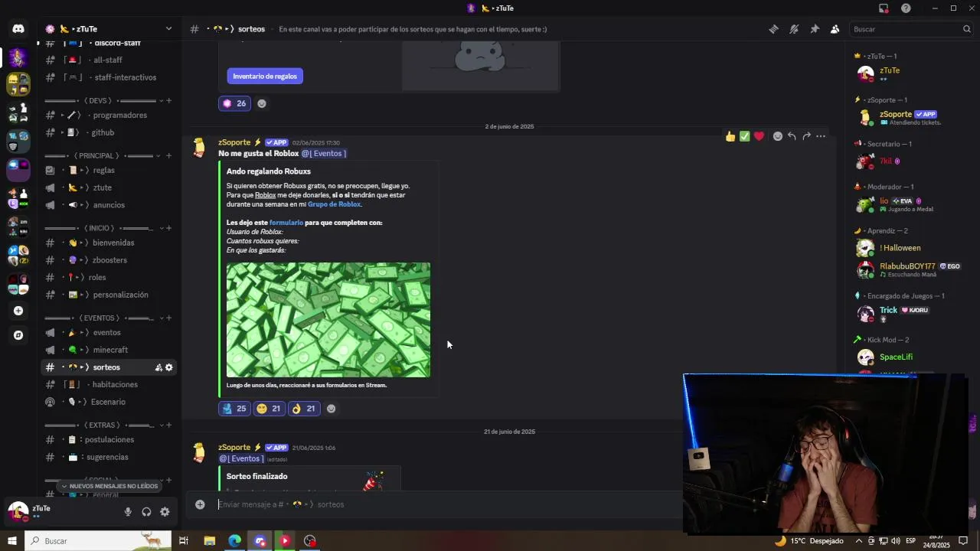
Task: Deafen with headphones icon in user panel
Action: click(x=146, y=512)
